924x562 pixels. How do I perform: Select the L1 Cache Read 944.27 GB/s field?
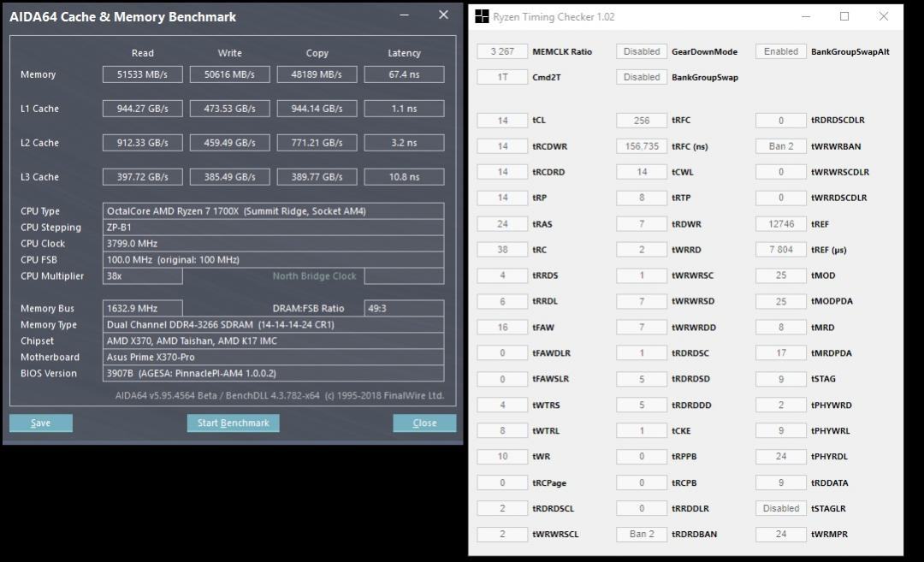click(143, 109)
